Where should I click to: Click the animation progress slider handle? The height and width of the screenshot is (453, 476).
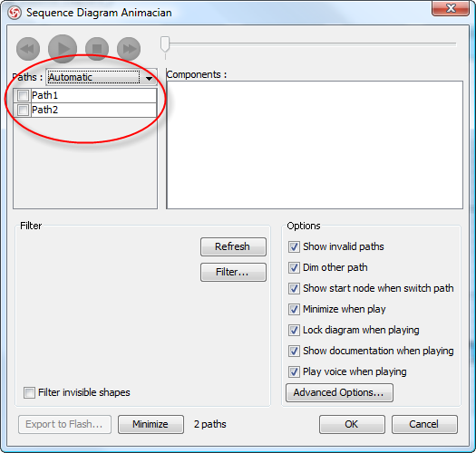coord(165,44)
